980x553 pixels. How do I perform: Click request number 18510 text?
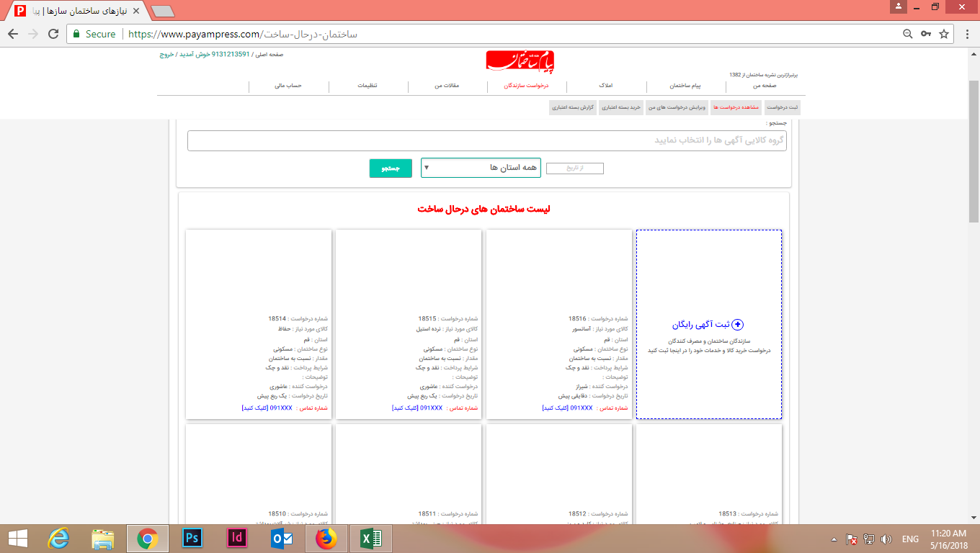[x=277, y=513]
